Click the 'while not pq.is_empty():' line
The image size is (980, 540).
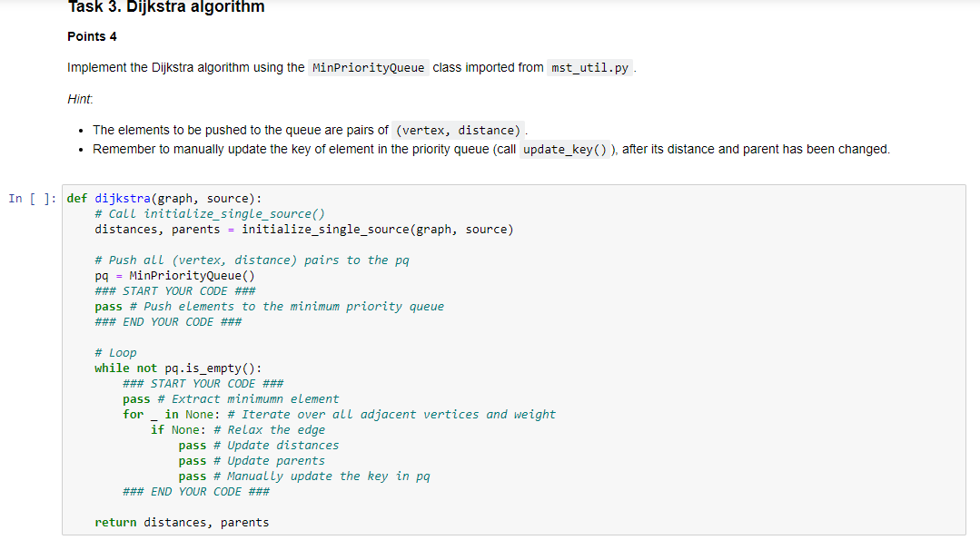point(178,368)
